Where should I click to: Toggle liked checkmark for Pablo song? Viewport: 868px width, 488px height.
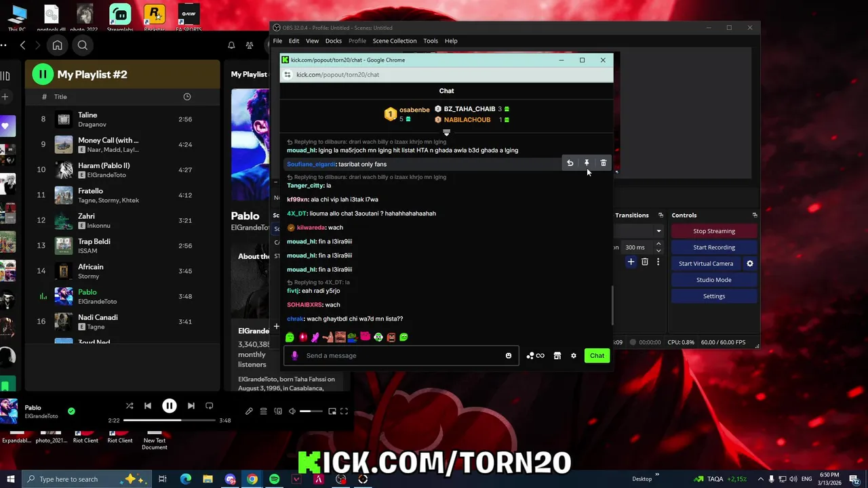point(71,411)
